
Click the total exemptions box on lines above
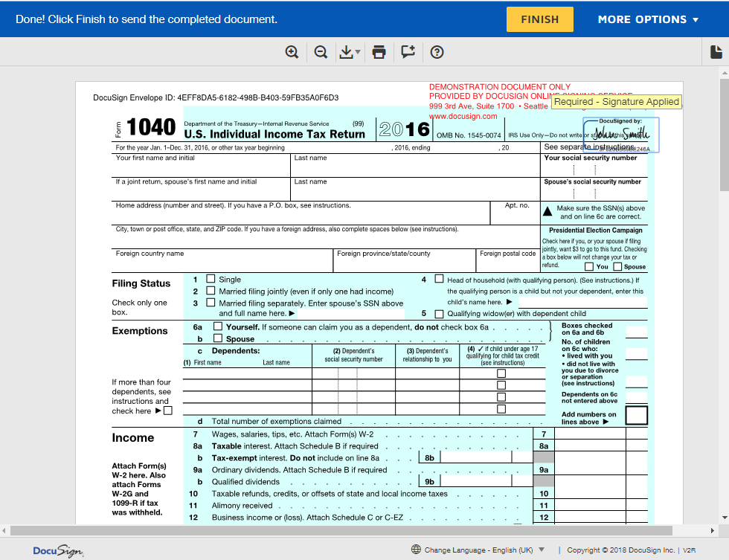click(637, 416)
